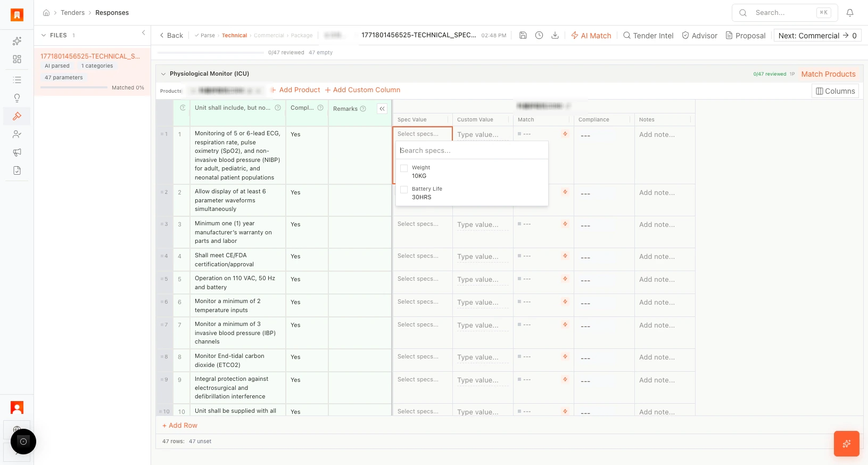Open list icon in left sidebar
This screenshot has width=868, height=465.
tap(17, 80)
